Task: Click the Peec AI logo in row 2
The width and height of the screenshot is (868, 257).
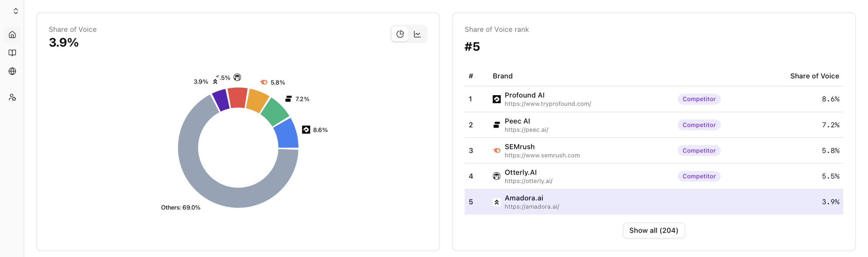Action: pos(496,125)
